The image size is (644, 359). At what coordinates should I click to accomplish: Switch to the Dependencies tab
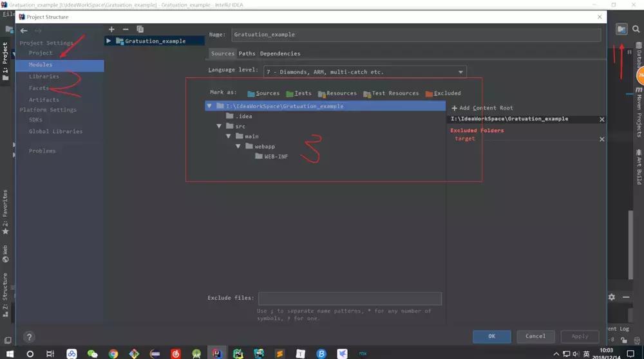point(280,53)
